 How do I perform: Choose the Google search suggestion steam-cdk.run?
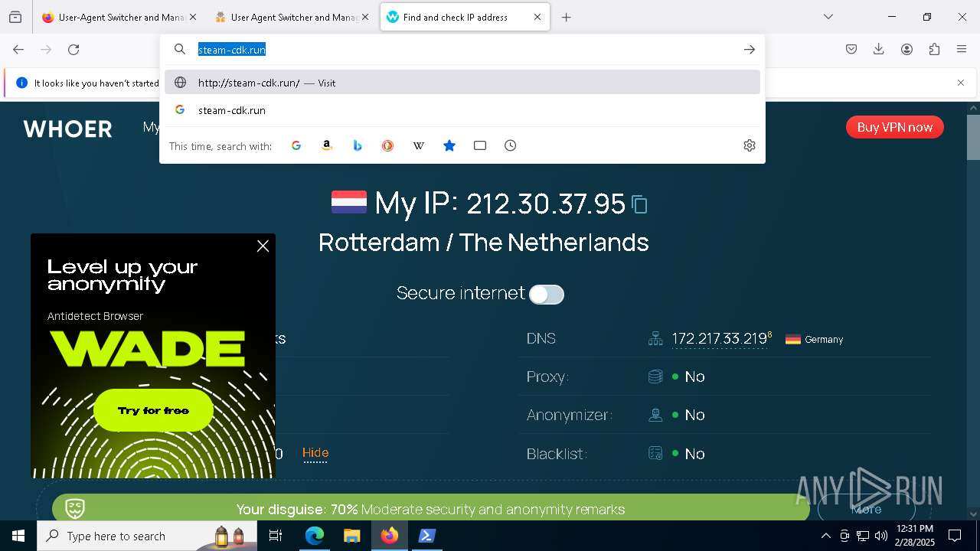462,110
